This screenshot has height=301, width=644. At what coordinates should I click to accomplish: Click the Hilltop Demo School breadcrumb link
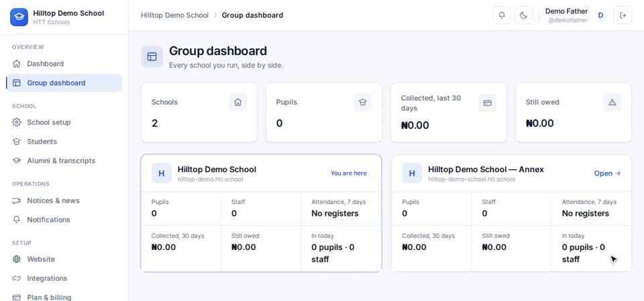point(174,15)
